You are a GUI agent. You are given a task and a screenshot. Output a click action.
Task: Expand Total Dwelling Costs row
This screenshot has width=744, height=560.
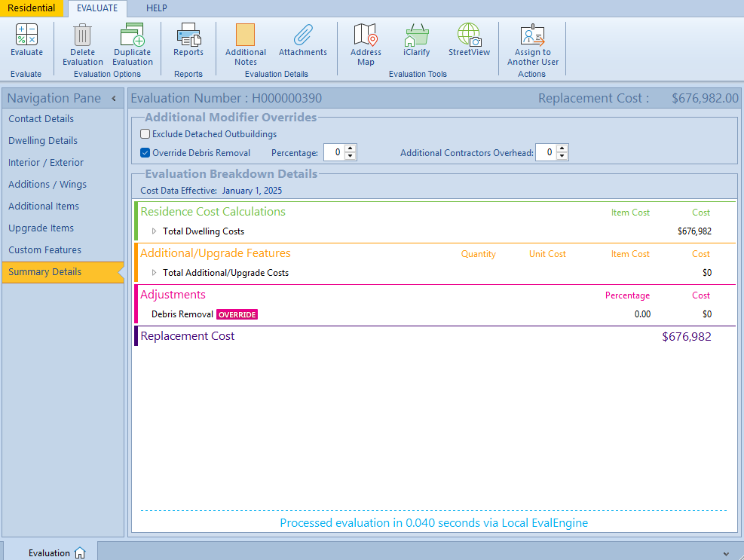155,231
